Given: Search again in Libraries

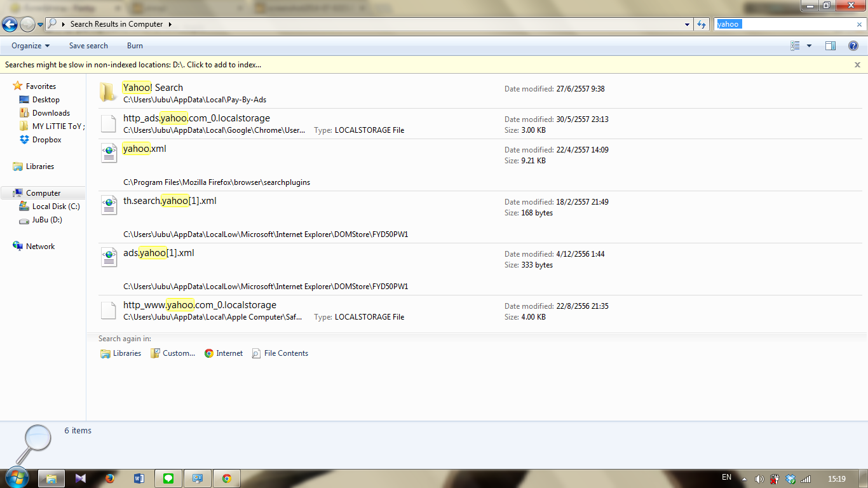Looking at the screenshot, I should tap(121, 353).
